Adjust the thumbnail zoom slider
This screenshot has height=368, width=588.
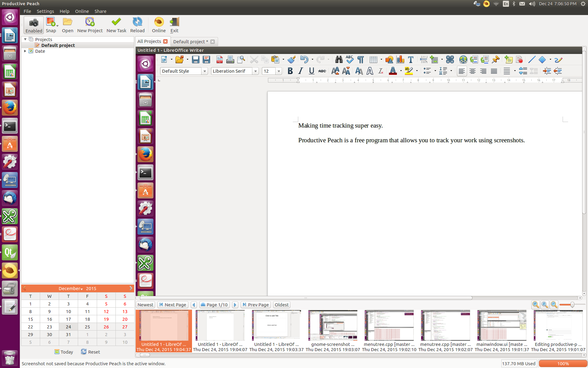tap(572, 305)
